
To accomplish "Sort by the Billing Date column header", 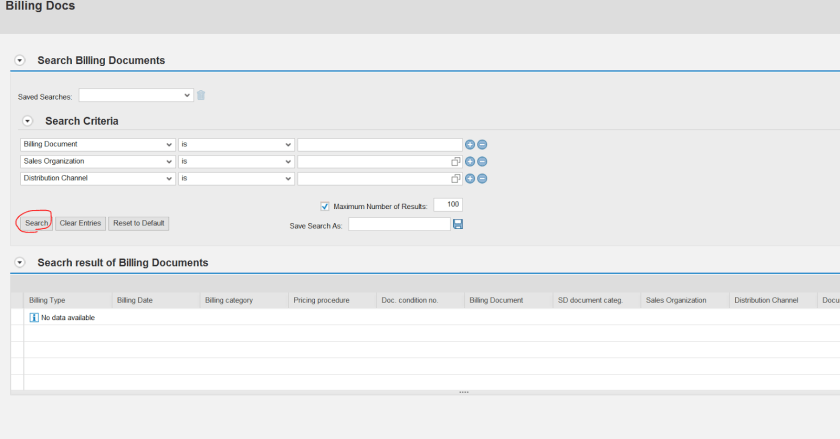I will (135, 300).
